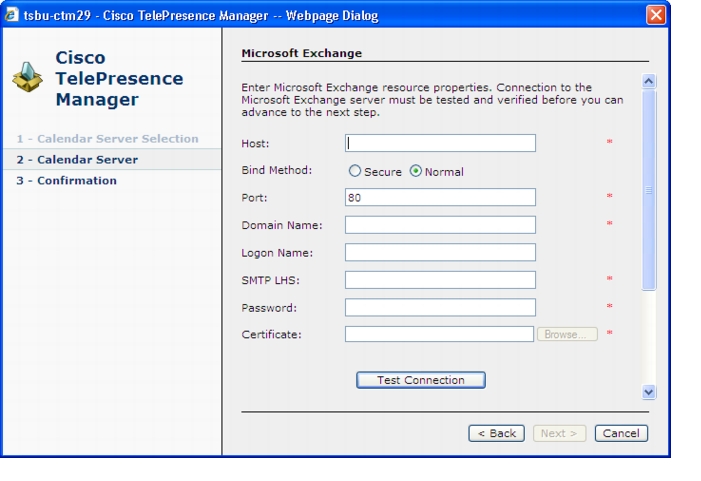
Task: Click the Cisco TelePresence Manager box icon
Action: click(x=28, y=77)
